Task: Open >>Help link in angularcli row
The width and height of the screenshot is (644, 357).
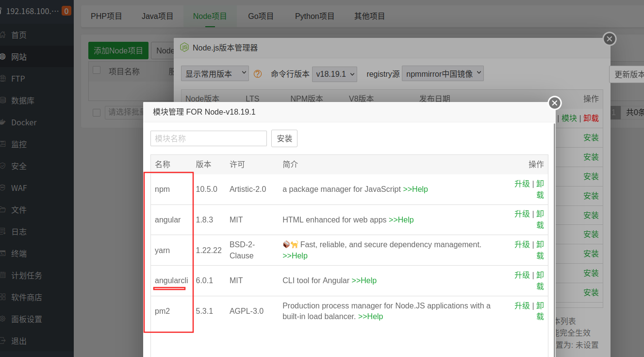Action: (364, 280)
